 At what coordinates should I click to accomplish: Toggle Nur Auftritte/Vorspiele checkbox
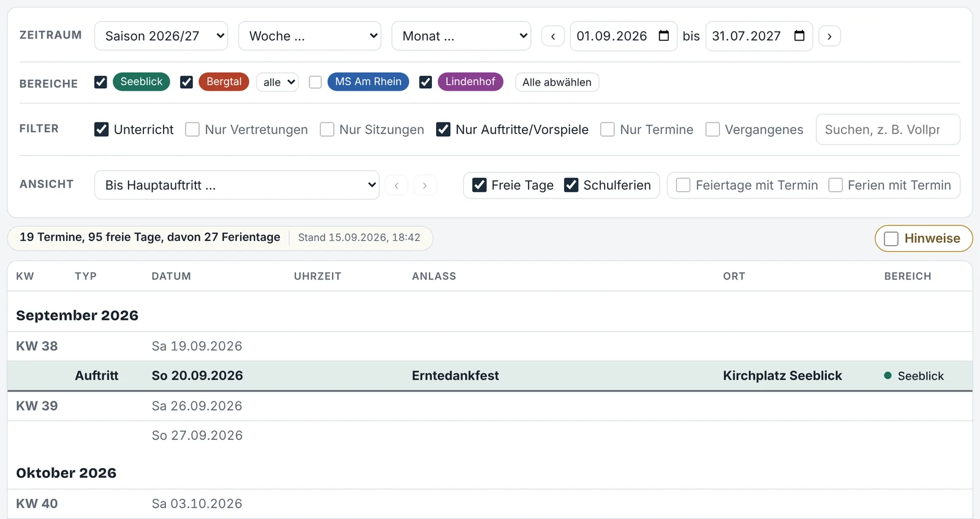(443, 129)
